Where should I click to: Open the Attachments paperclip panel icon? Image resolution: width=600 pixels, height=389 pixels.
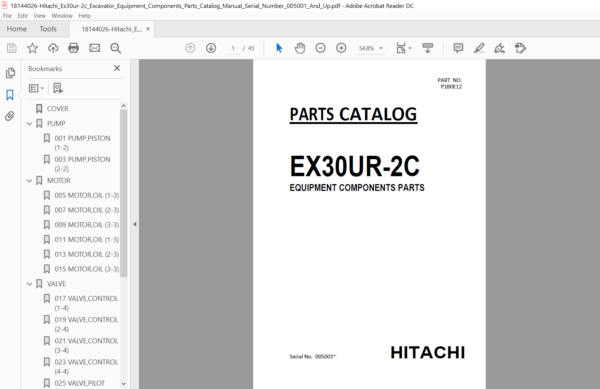10,116
